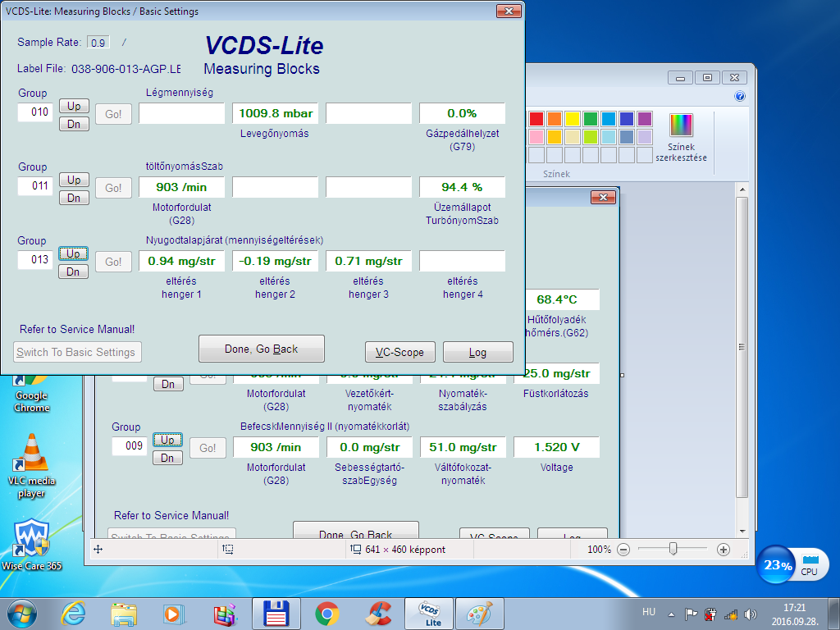Click Switch To Basic Settings button

pos(77,352)
